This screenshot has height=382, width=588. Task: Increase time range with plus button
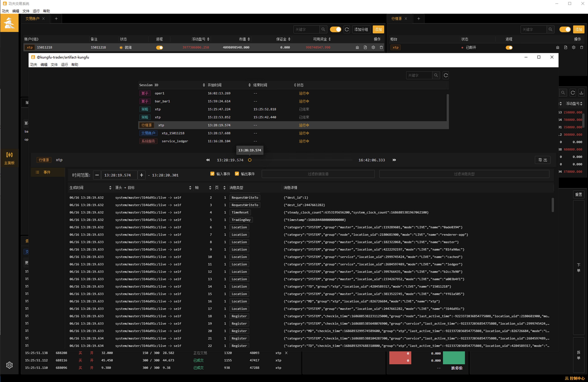pos(142,175)
